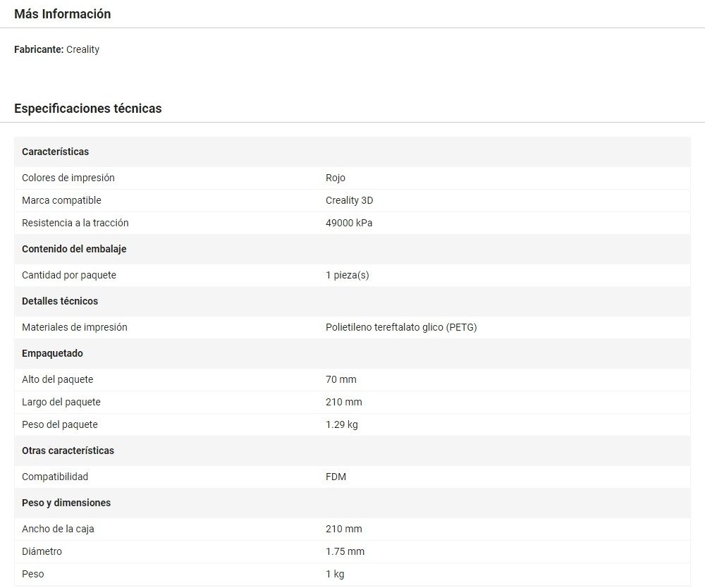The image size is (705, 588).
Task: Click the Más Información heading
Action: point(62,14)
